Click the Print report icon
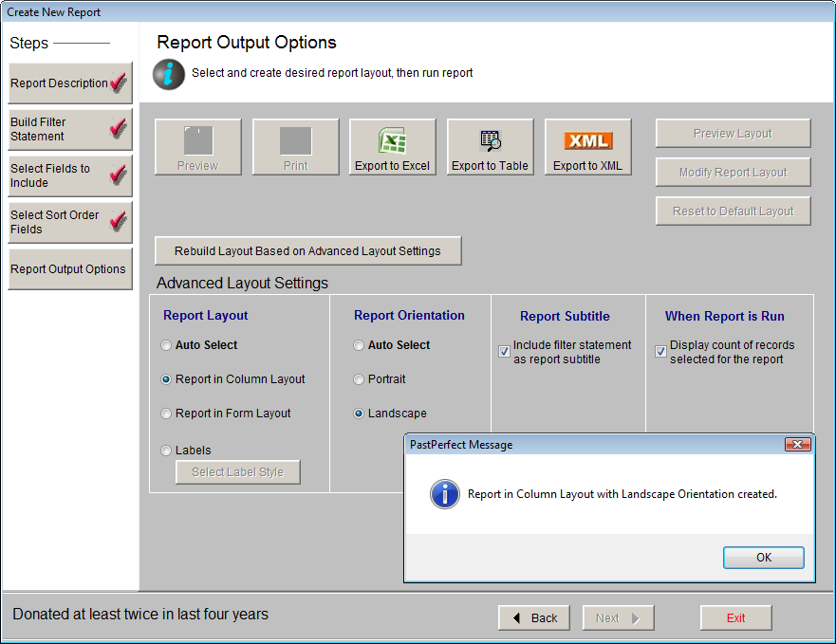 [295, 140]
